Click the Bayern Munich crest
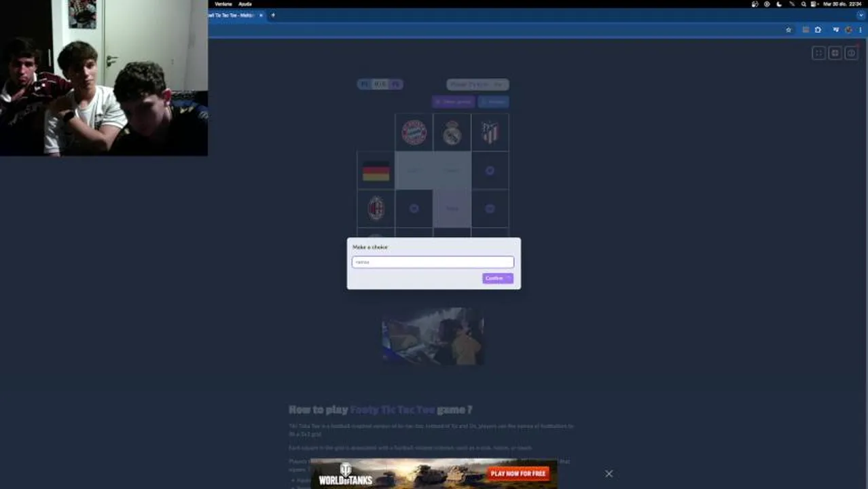 [x=414, y=132]
